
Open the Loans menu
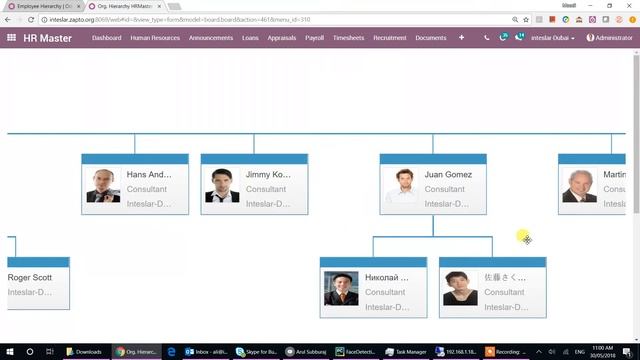pyautogui.click(x=250, y=38)
